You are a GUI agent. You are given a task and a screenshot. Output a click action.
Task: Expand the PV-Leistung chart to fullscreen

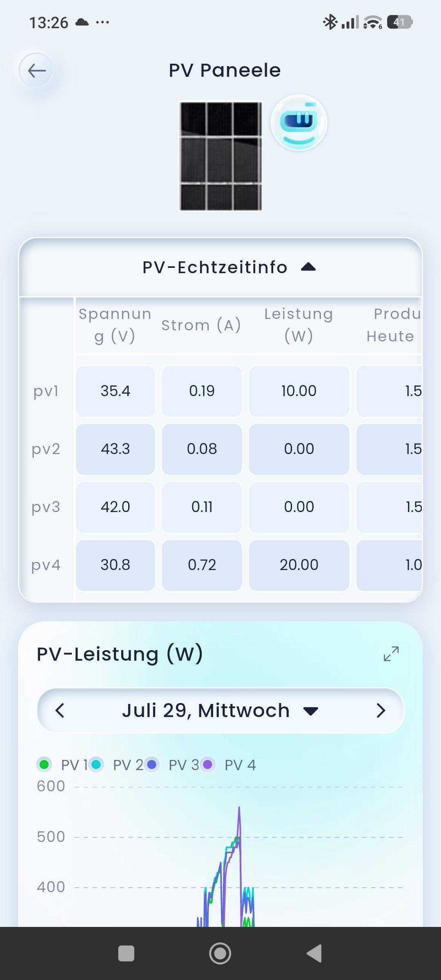point(391,654)
